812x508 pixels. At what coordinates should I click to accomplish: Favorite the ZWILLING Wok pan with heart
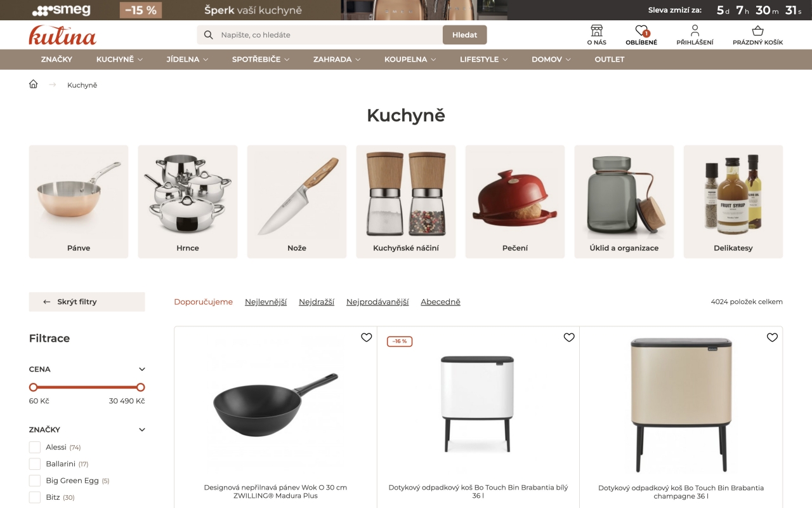tap(366, 337)
